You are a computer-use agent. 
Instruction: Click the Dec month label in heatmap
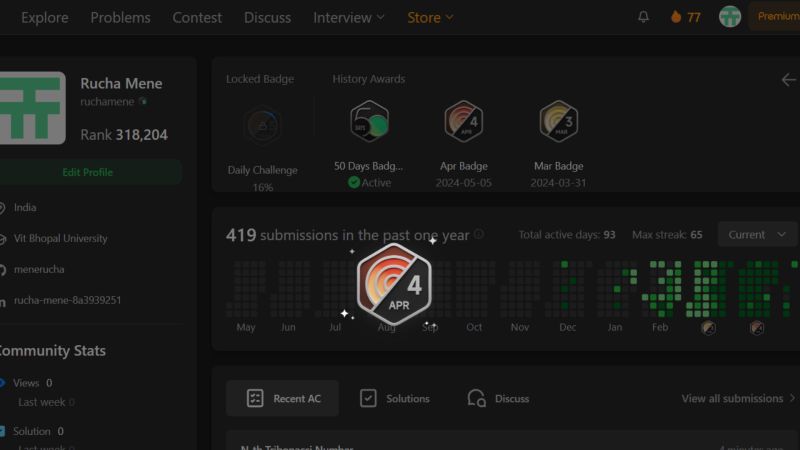pos(567,327)
